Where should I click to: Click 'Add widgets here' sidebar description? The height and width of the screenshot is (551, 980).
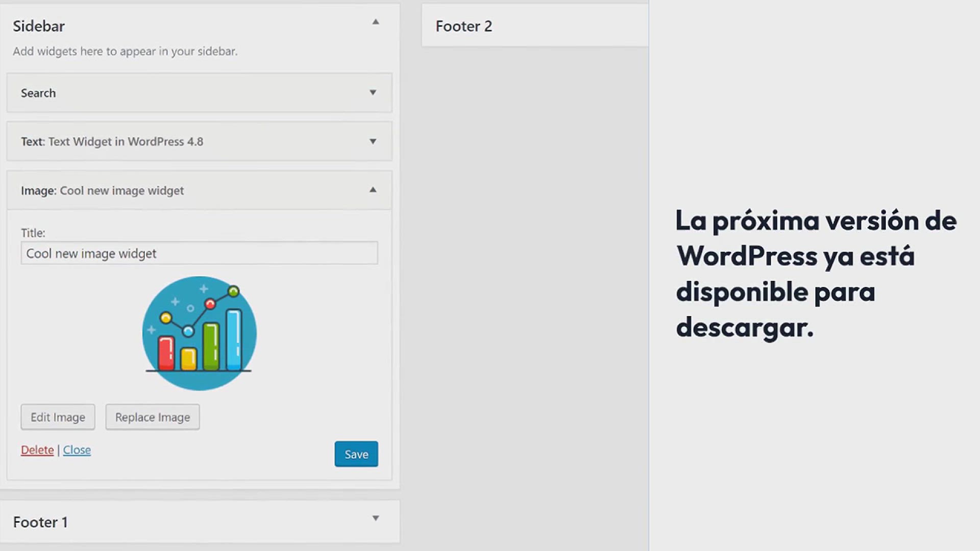tap(125, 51)
